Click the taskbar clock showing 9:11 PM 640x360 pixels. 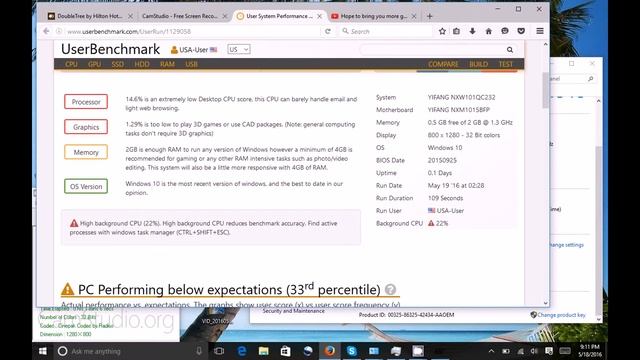(x=589, y=351)
